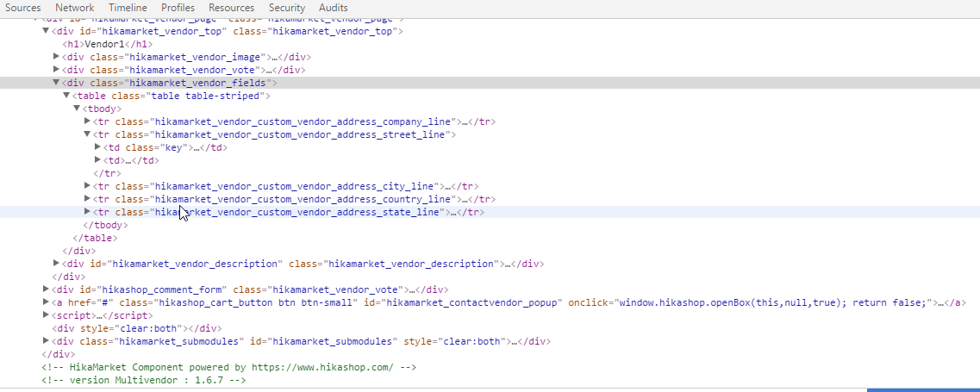Collapse the tbody node
The image size is (980, 392).
coord(77,109)
